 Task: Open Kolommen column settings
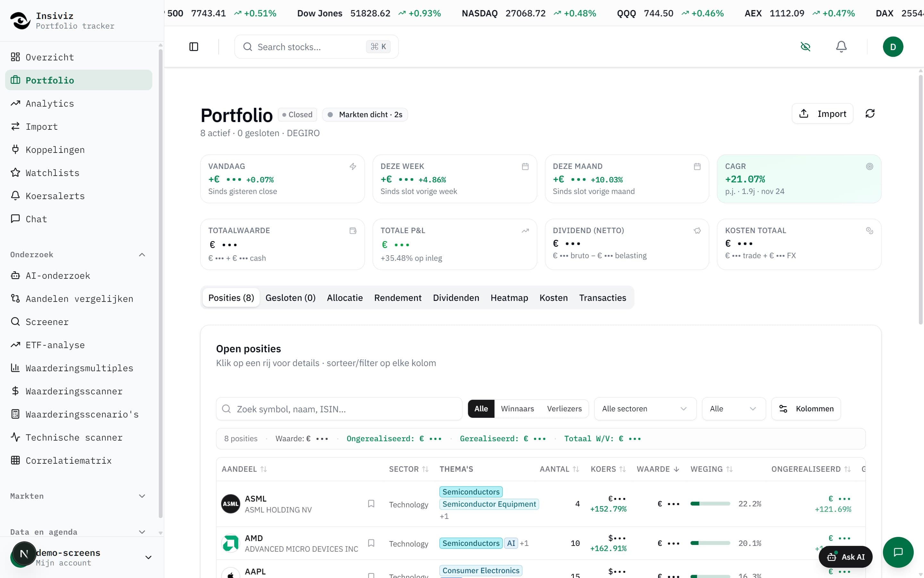coord(806,409)
